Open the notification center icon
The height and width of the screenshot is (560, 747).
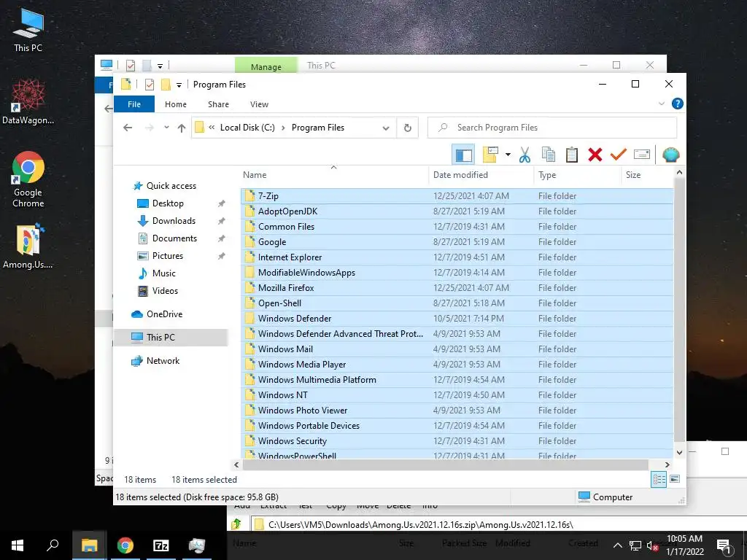(724, 545)
